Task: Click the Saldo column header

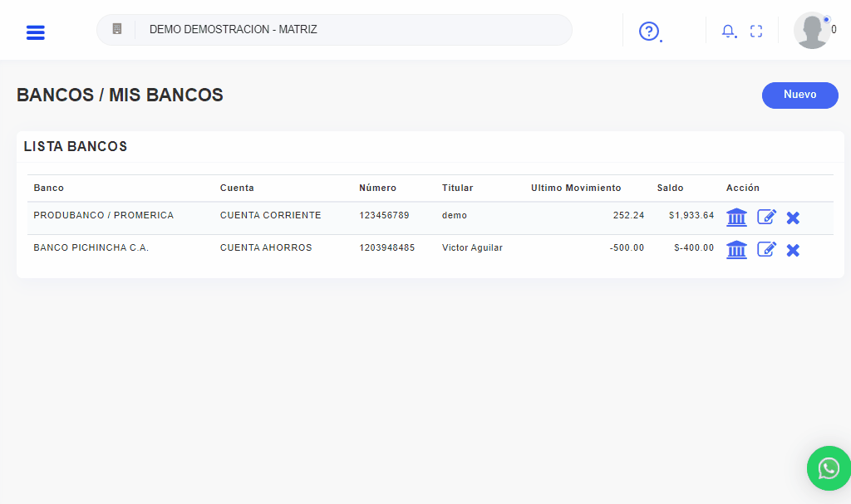Action: tap(670, 188)
